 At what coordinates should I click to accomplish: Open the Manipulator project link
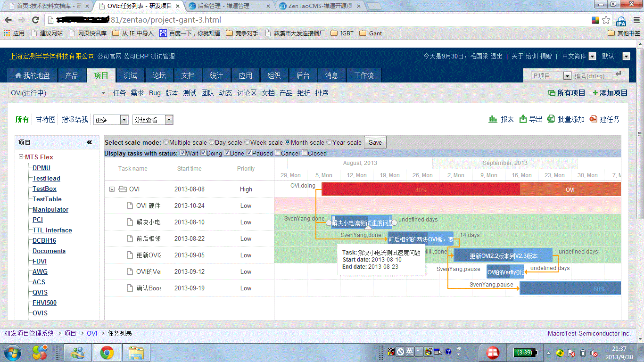[x=50, y=209]
